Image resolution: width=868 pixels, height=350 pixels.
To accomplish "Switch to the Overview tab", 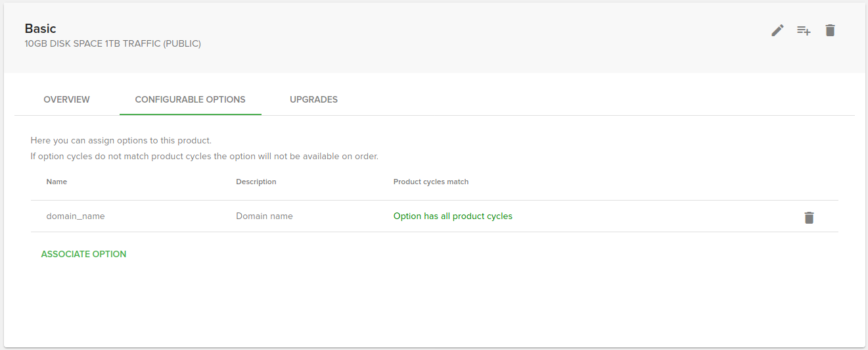I will coord(66,99).
